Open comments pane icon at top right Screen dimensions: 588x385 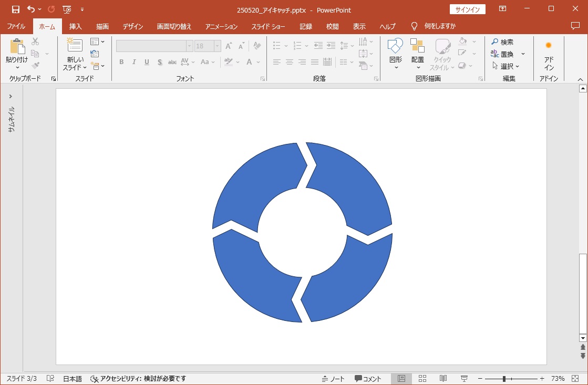575,26
